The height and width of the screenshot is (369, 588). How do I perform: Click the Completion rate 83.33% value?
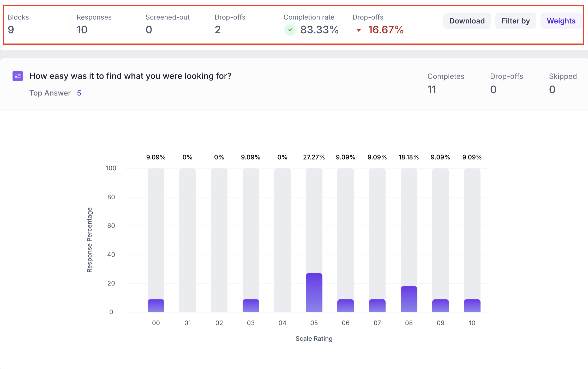pyautogui.click(x=319, y=30)
